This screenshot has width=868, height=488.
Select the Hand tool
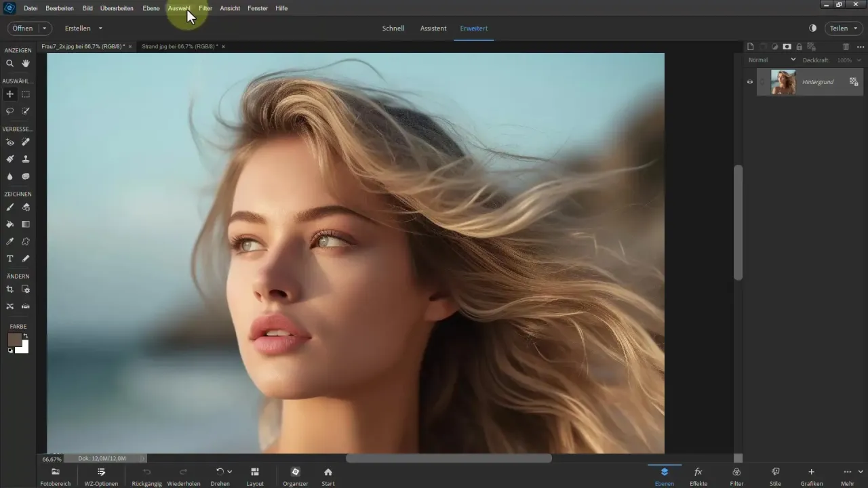pyautogui.click(x=27, y=62)
